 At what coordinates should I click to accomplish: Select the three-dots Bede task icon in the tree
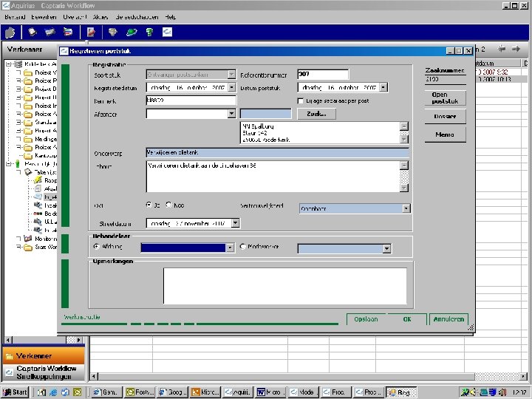[x=38, y=214]
